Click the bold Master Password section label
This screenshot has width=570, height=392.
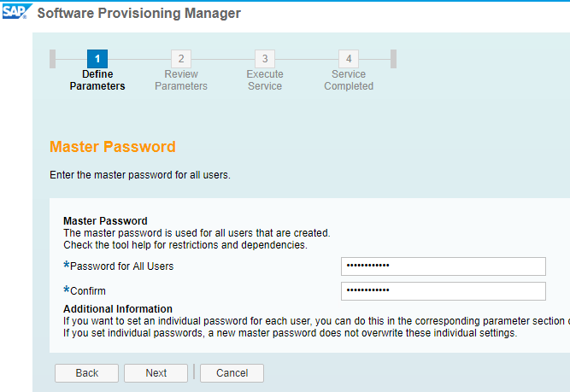[105, 221]
